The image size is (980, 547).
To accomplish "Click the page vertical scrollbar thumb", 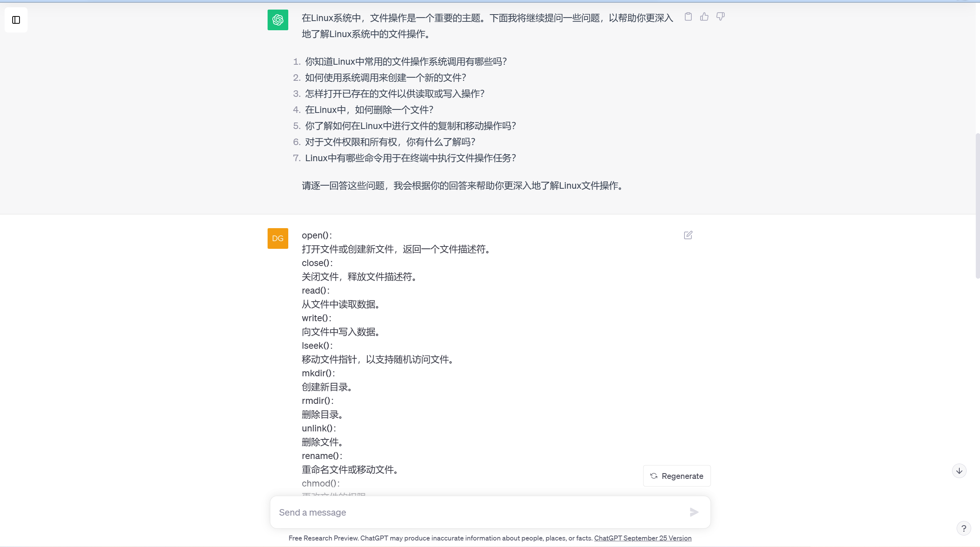I will click(977, 206).
